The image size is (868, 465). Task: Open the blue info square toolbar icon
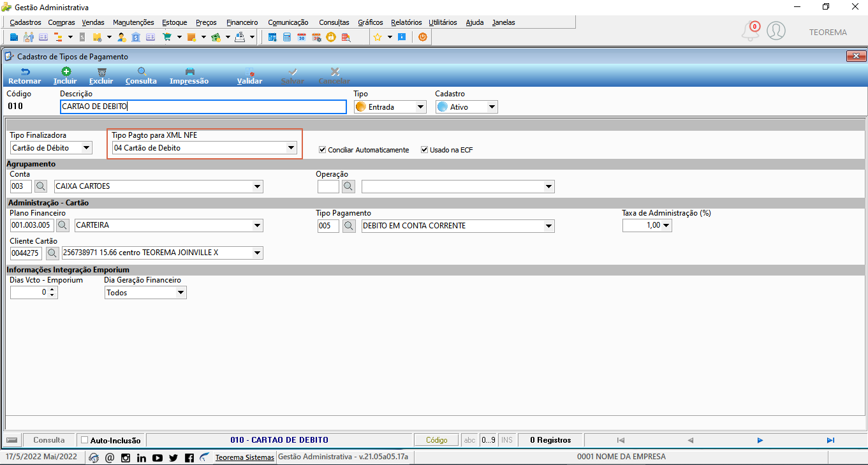pos(402,37)
